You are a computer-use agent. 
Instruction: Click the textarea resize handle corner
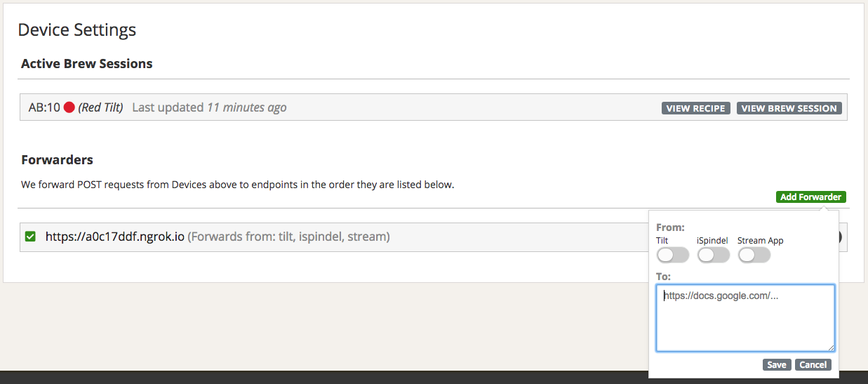(x=831, y=347)
